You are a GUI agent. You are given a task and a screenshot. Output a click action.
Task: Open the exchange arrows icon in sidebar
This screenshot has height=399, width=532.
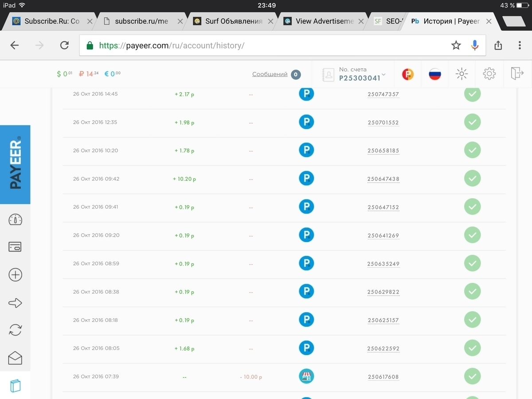15,330
